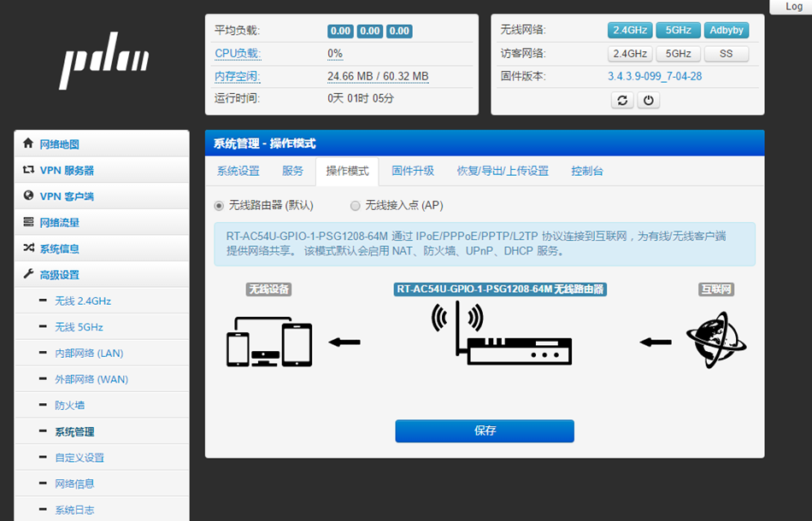Viewport: 812px width, 521px height.
Task: Toggle wireless 5GHz network button
Action: click(679, 30)
